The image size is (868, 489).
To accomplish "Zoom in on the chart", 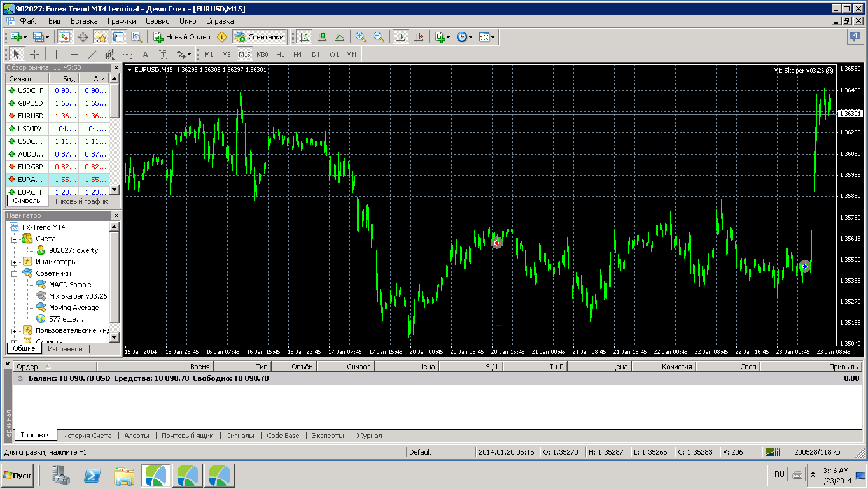I will pos(361,37).
